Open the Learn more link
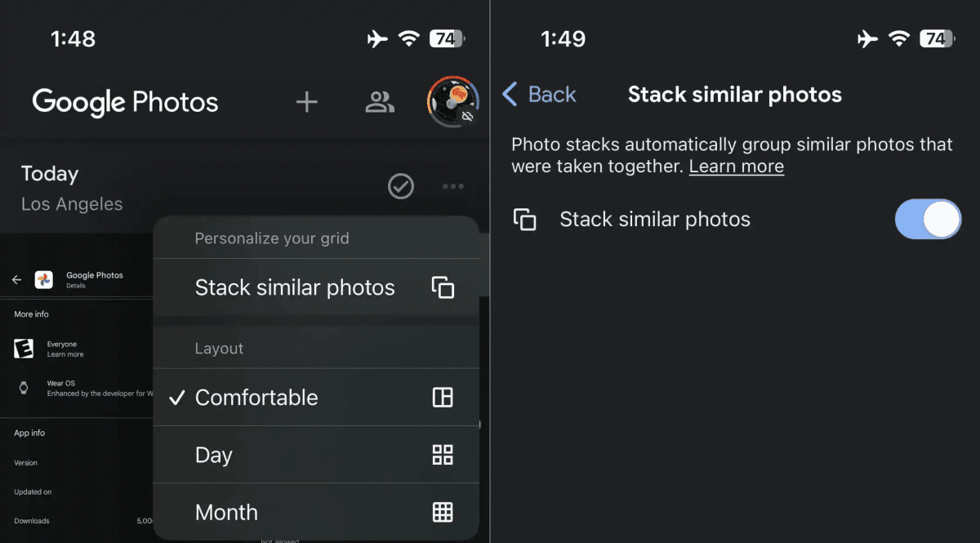The image size is (980, 543). [x=736, y=167]
